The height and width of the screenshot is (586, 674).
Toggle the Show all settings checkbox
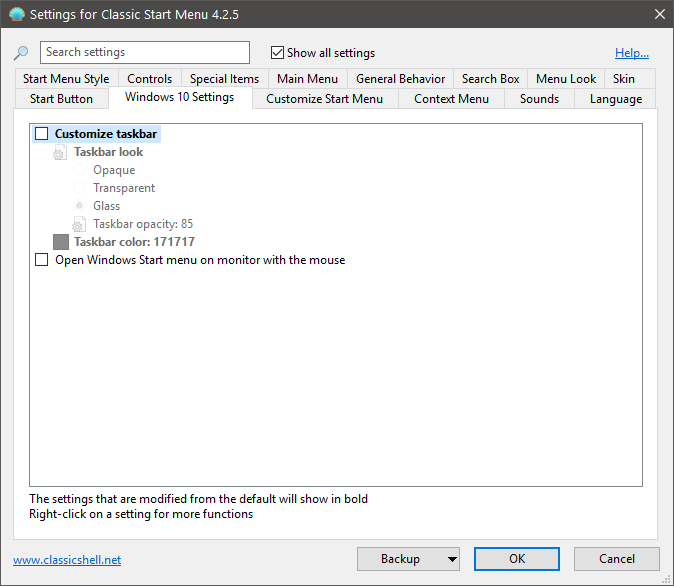click(x=278, y=53)
